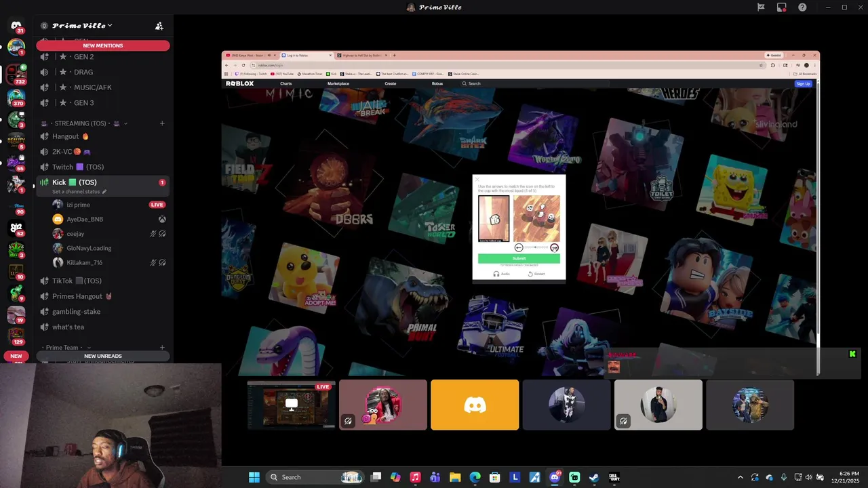Open Discord from Windows taskbar

pyautogui.click(x=554, y=477)
